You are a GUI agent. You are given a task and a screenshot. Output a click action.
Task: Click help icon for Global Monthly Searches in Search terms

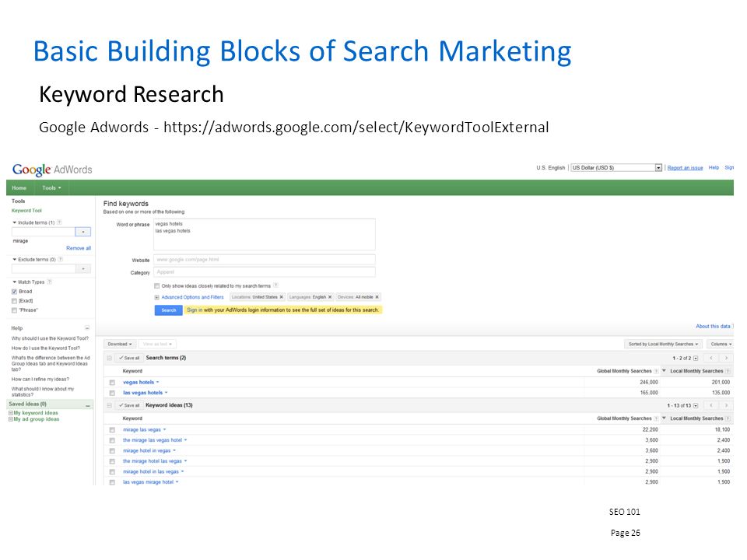[x=656, y=371]
